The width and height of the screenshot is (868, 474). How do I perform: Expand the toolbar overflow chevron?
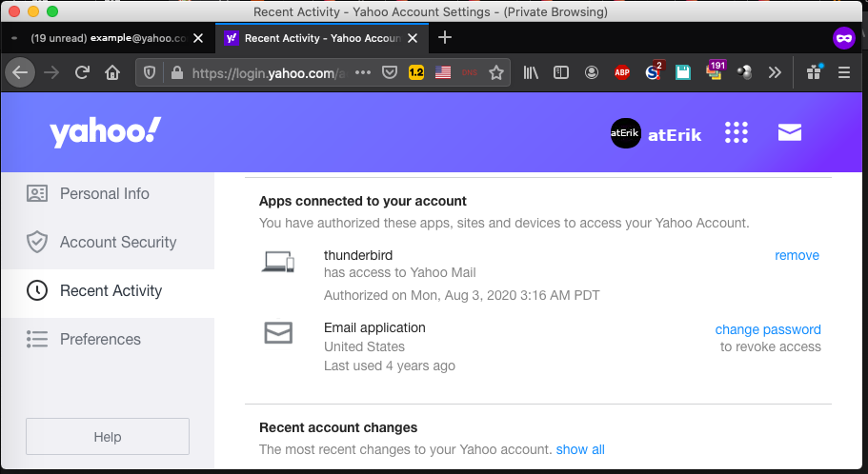coord(775,72)
